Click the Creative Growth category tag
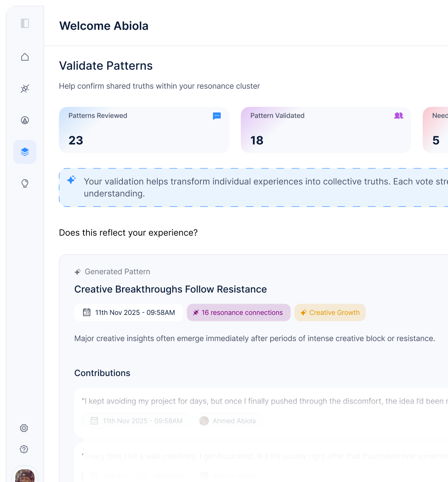Viewport: 448px width, 482px height. click(330, 312)
